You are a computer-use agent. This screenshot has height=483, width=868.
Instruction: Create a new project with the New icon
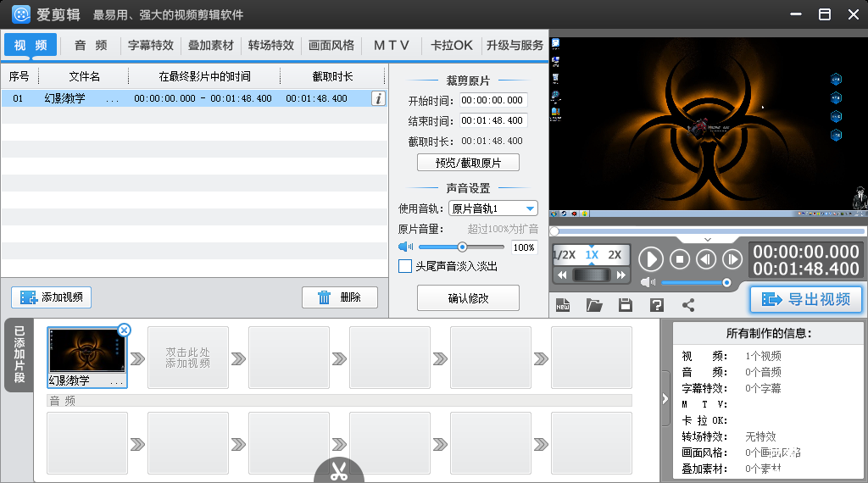click(x=563, y=305)
